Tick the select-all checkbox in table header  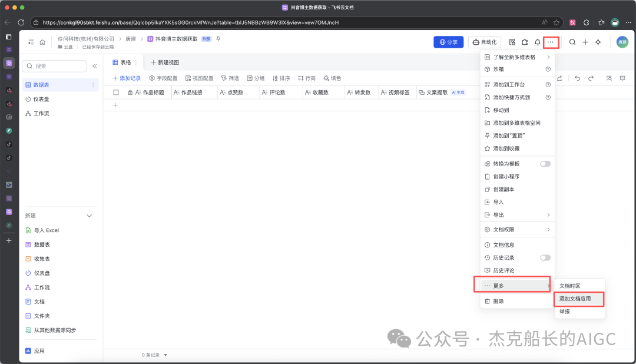(116, 92)
